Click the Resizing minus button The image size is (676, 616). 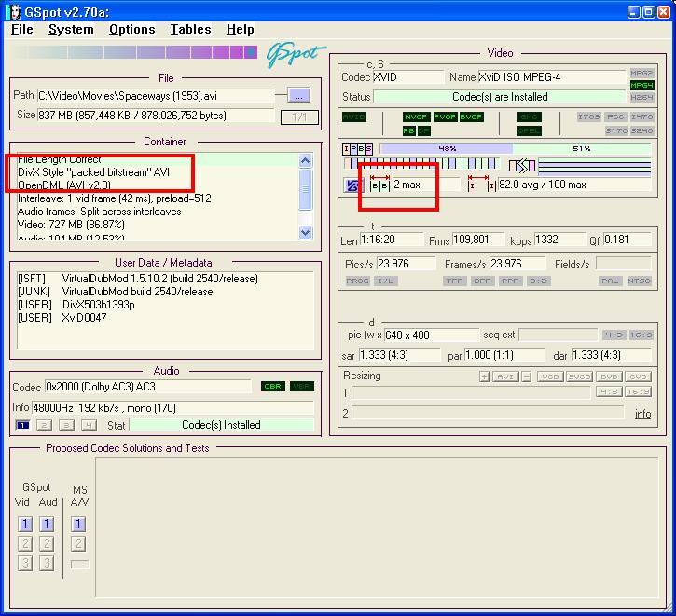pyautogui.click(x=526, y=376)
